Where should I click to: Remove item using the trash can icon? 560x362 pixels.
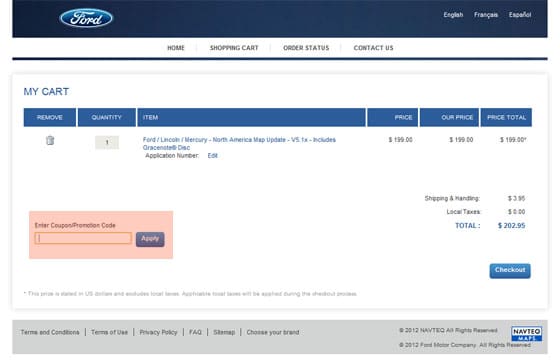[50, 140]
